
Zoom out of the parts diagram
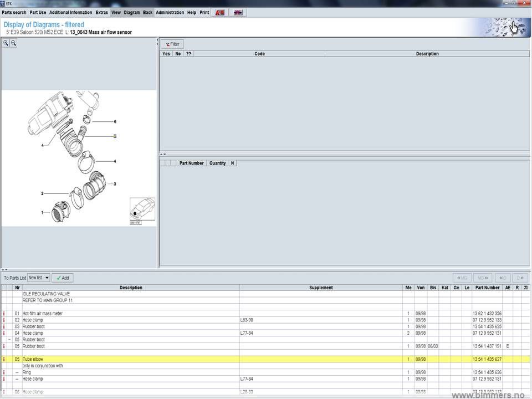point(13,43)
